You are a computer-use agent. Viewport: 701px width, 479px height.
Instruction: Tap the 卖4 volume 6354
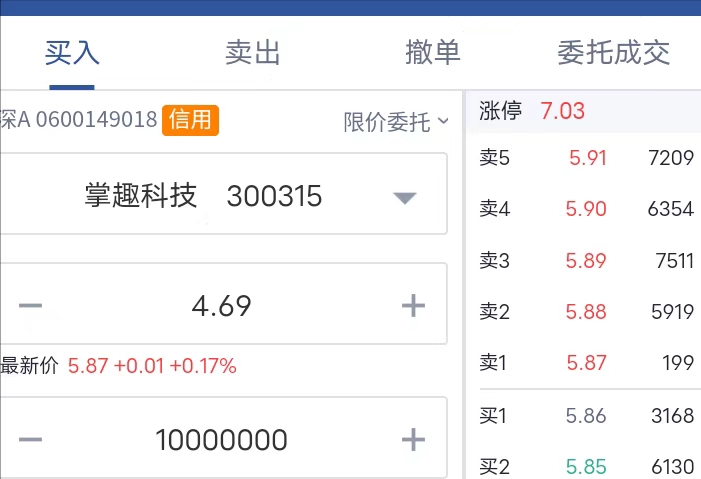point(671,209)
